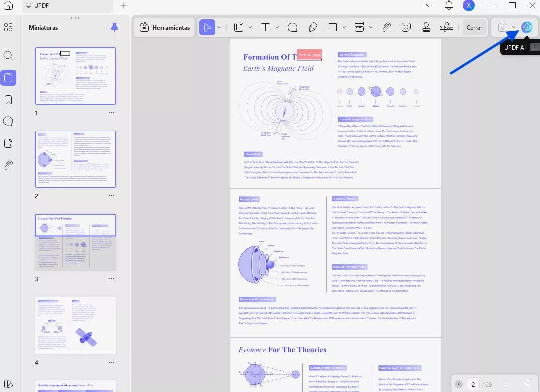Expand the shape tool dropdown arrow
The image size is (540, 392).
click(x=344, y=27)
